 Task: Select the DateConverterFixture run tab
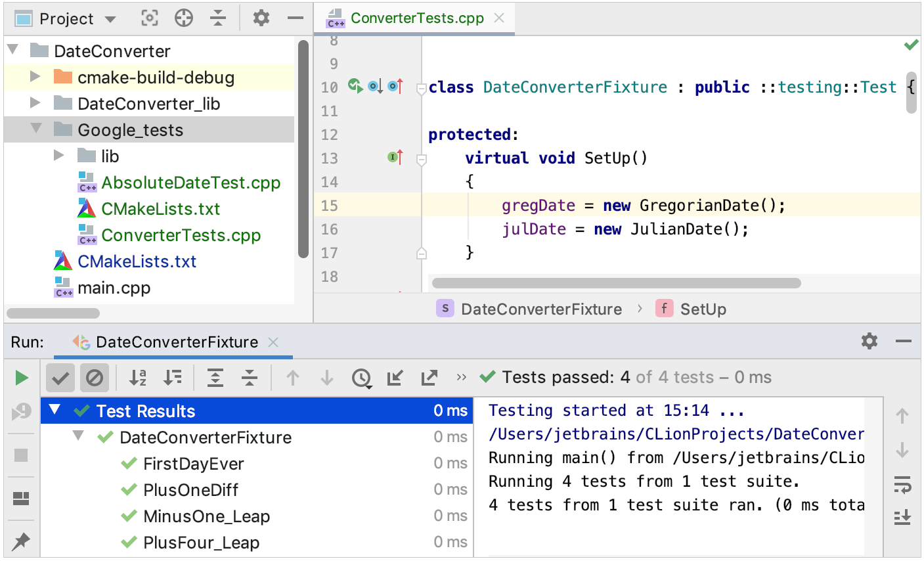click(177, 342)
